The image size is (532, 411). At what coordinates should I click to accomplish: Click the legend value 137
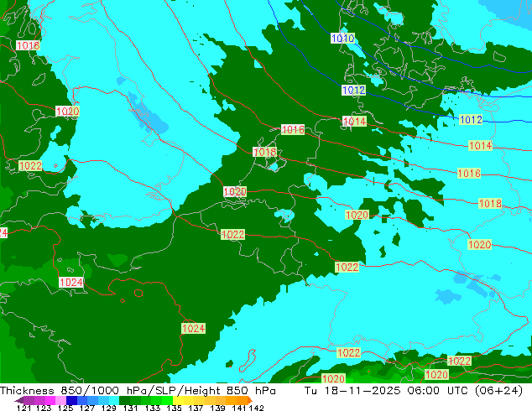[x=196, y=408]
